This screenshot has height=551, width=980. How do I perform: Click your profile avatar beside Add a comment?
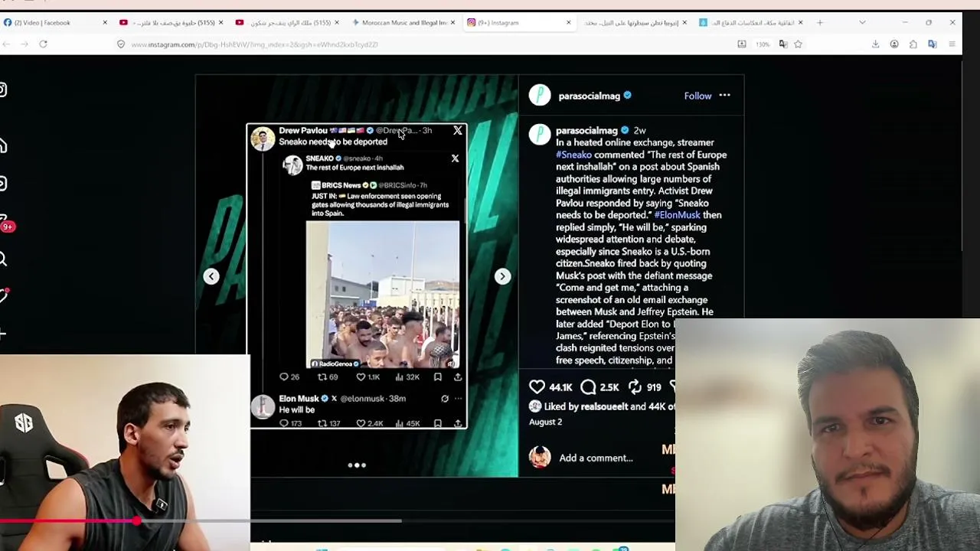[540, 458]
